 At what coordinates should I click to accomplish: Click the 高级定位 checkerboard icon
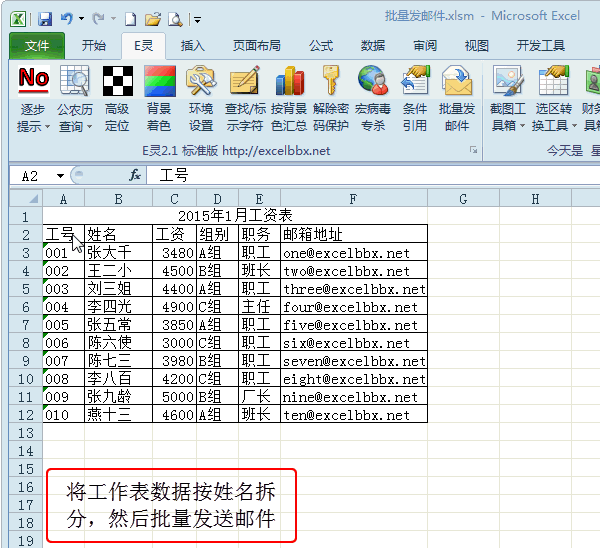pos(118,81)
